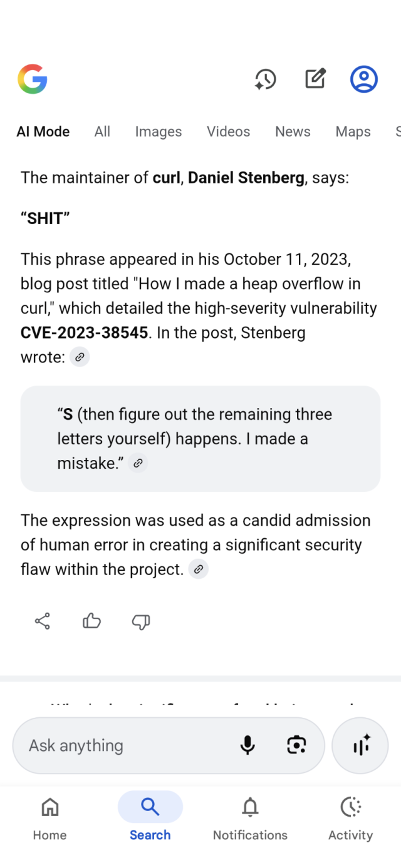The height and width of the screenshot is (868, 401).
Task: Switch to the Images tab
Action: coord(158,131)
